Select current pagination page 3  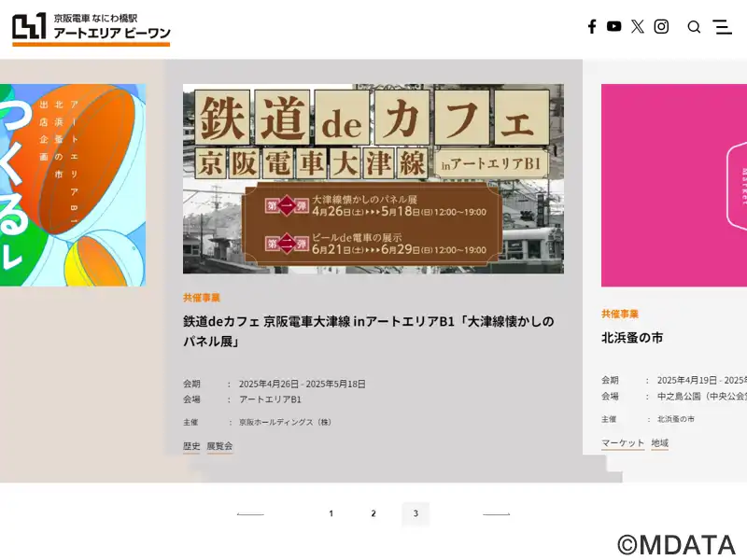tap(416, 514)
